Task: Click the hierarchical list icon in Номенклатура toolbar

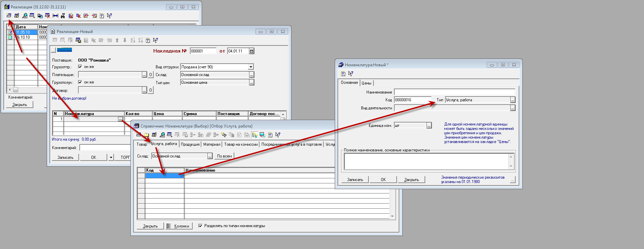Action: coord(255,135)
